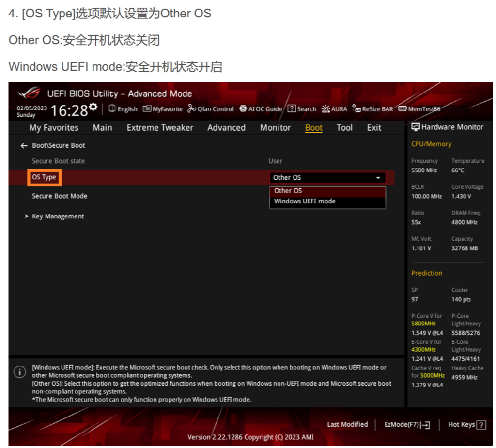Click the 4475/4161 E-Core value
496x448 pixels.
465,359
